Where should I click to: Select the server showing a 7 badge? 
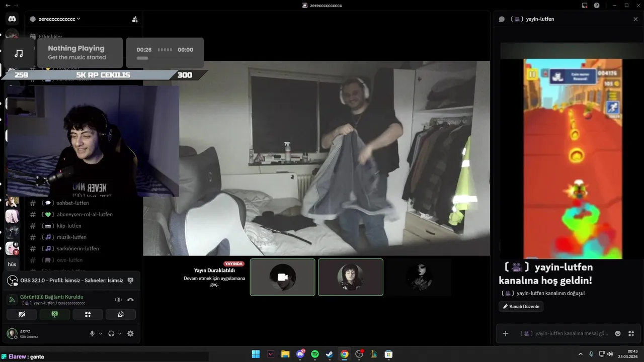12,248
